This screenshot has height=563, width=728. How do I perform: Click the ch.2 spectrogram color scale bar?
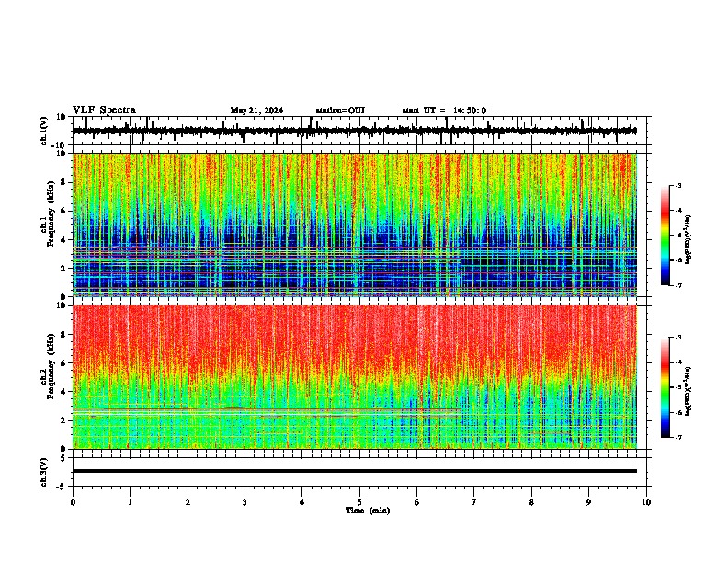[665, 387]
